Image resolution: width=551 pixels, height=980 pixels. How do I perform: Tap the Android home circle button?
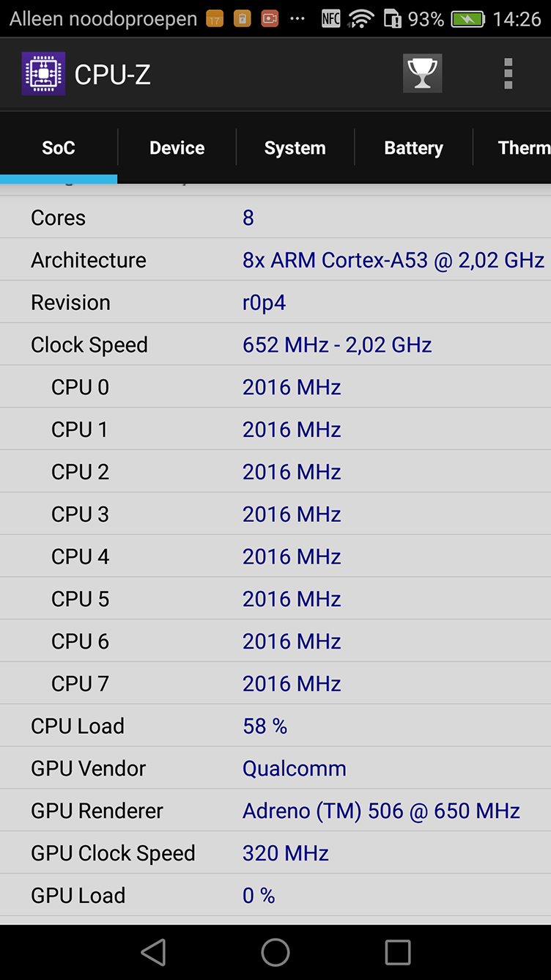coord(275,952)
